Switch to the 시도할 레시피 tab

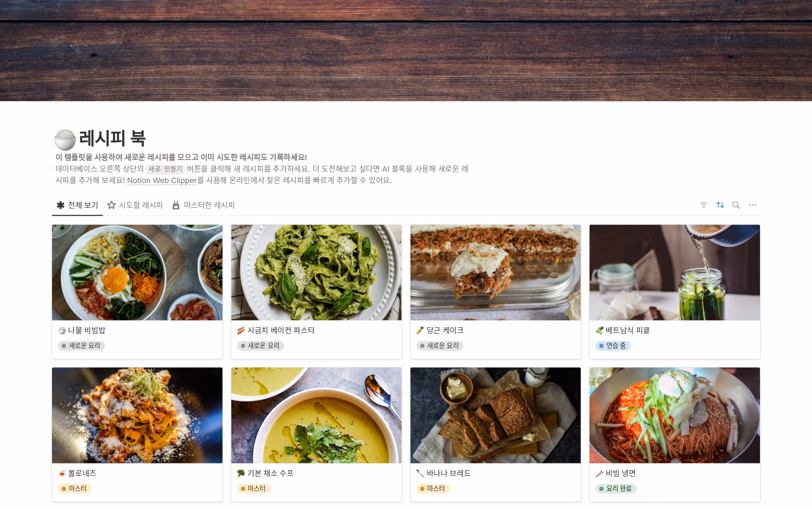click(x=135, y=205)
